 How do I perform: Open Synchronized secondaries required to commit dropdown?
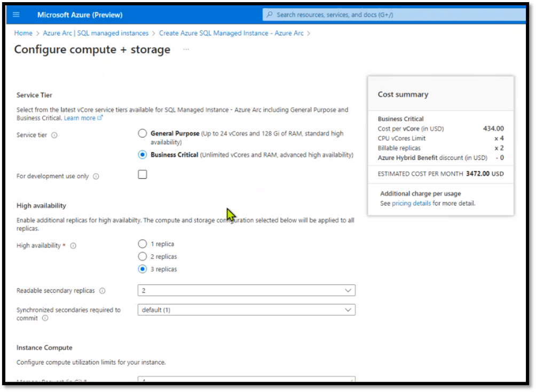247,310
